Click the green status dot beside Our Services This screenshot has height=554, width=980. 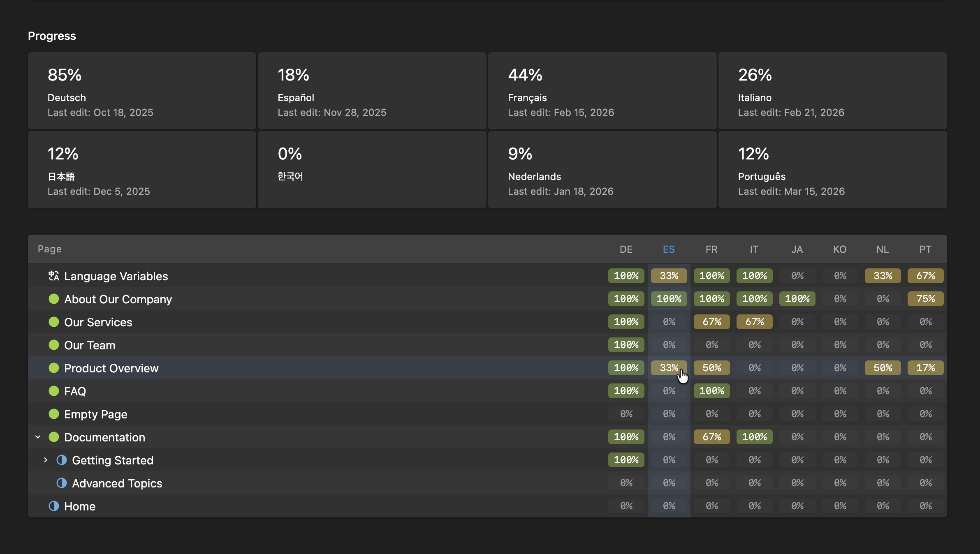54,322
